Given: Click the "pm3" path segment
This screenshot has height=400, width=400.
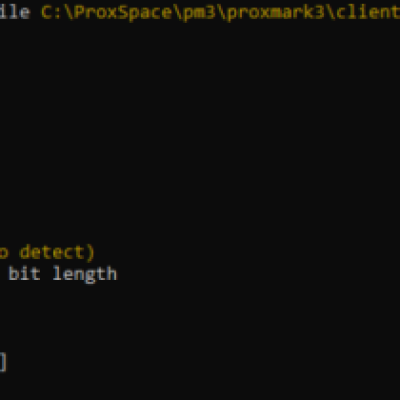Looking at the screenshot, I should point(199,12).
